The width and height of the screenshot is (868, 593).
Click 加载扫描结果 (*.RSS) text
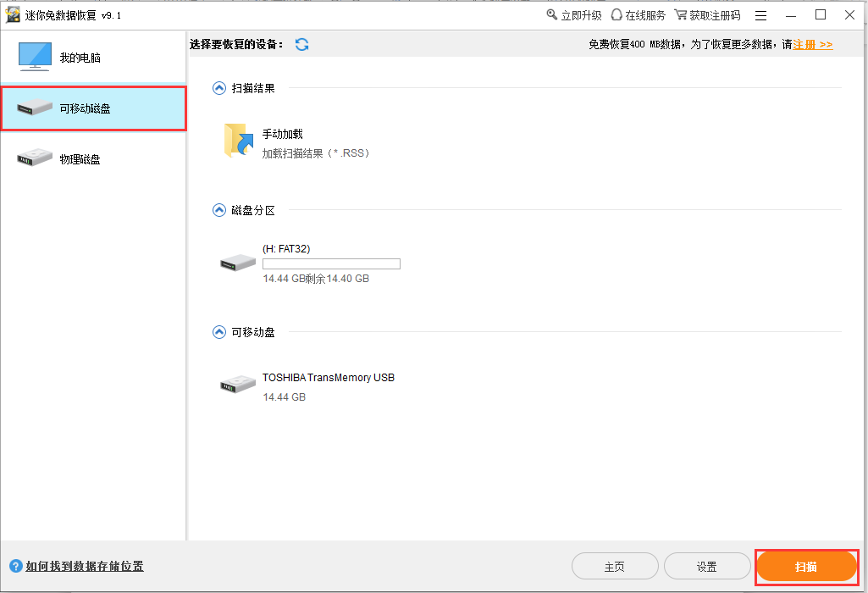pos(316,153)
